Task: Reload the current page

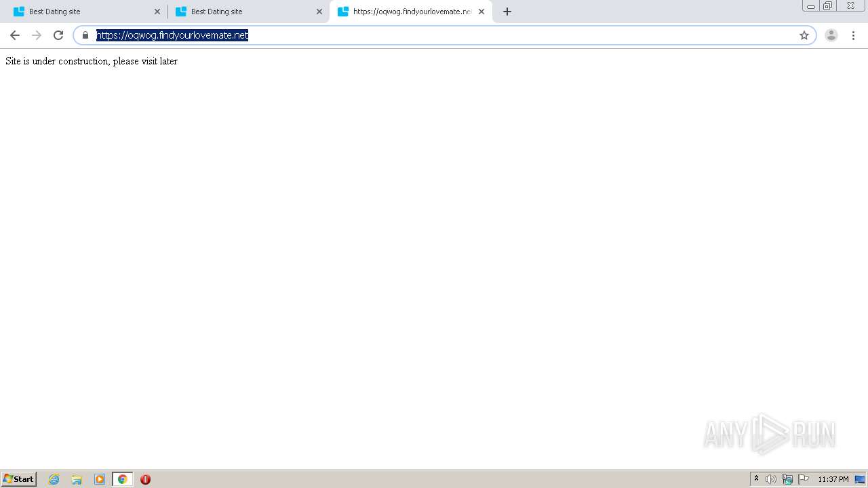Action: pyautogui.click(x=58, y=35)
